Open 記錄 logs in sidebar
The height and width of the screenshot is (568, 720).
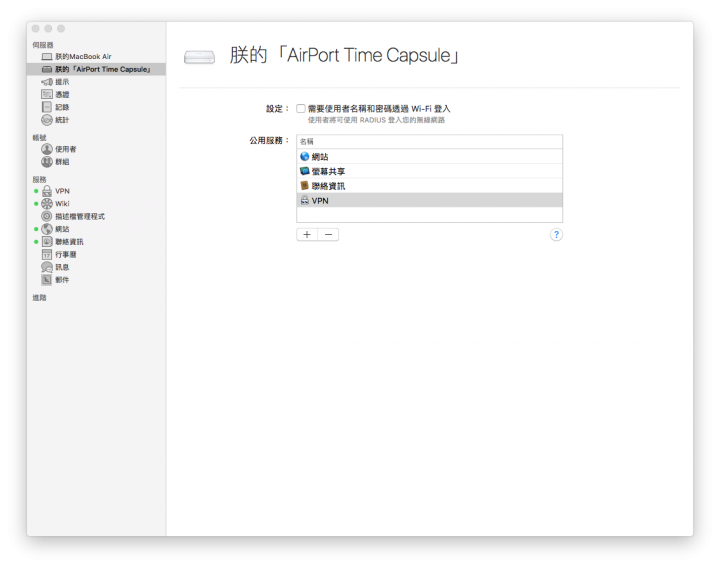pyautogui.click(x=55, y=107)
